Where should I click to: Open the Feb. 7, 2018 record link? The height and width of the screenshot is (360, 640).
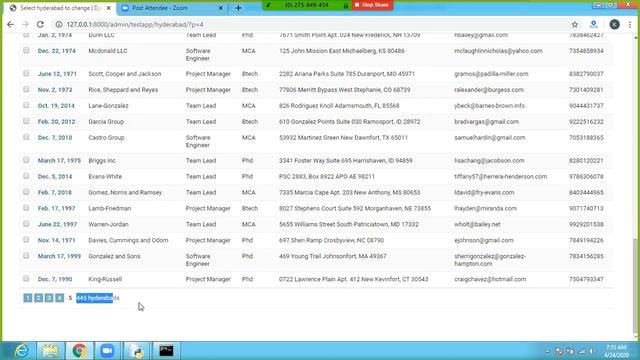[54, 193]
